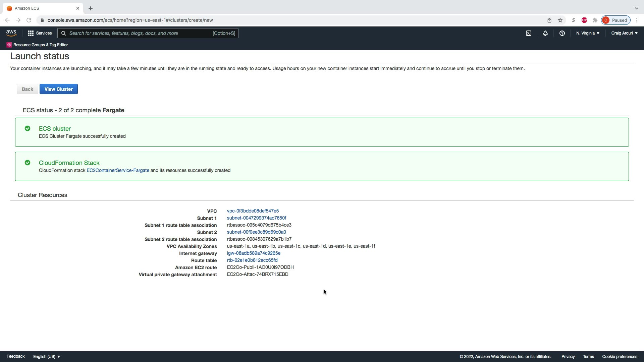Click Resource Groups & Tag Editor icon
This screenshot has height=362, width=644.
click(9, 45)
